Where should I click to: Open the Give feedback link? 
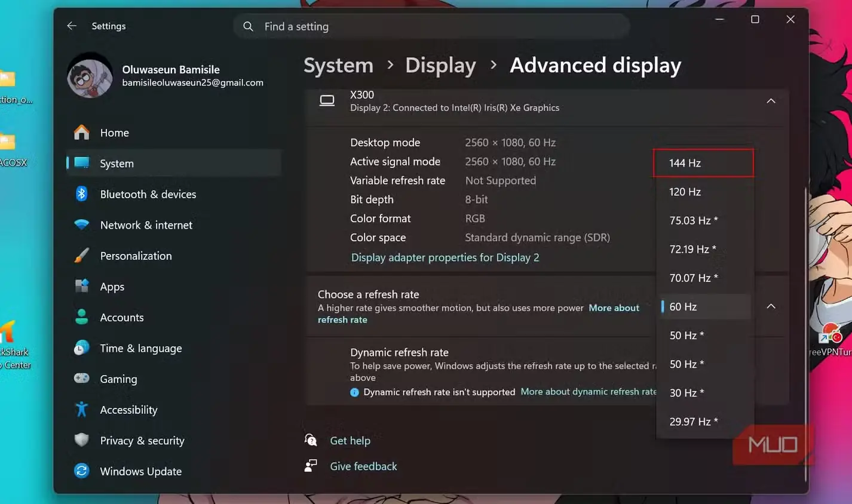point(363,466)
